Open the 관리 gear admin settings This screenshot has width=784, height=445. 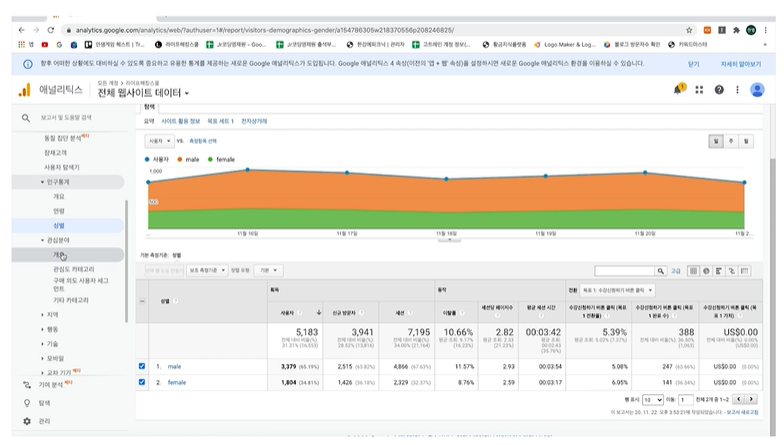point(44,421)
